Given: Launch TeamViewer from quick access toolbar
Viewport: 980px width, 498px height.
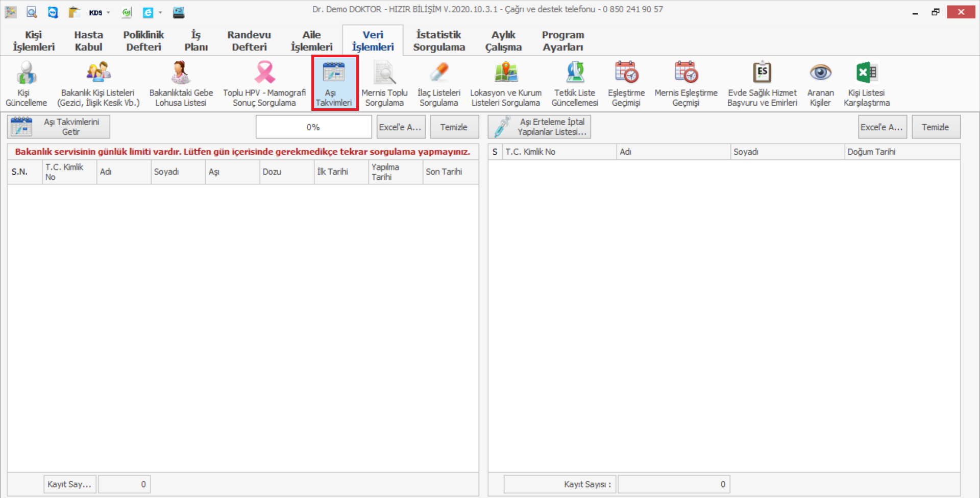Looking at the screenshot, I should point(53,12).
